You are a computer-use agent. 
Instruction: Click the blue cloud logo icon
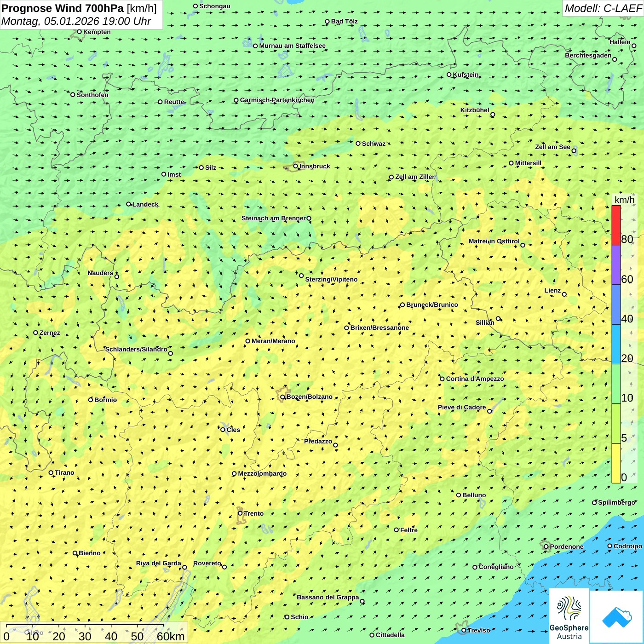click(617, 617)
